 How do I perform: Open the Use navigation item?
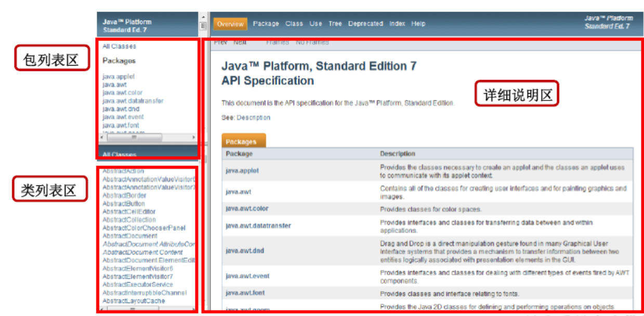[316, 23]
